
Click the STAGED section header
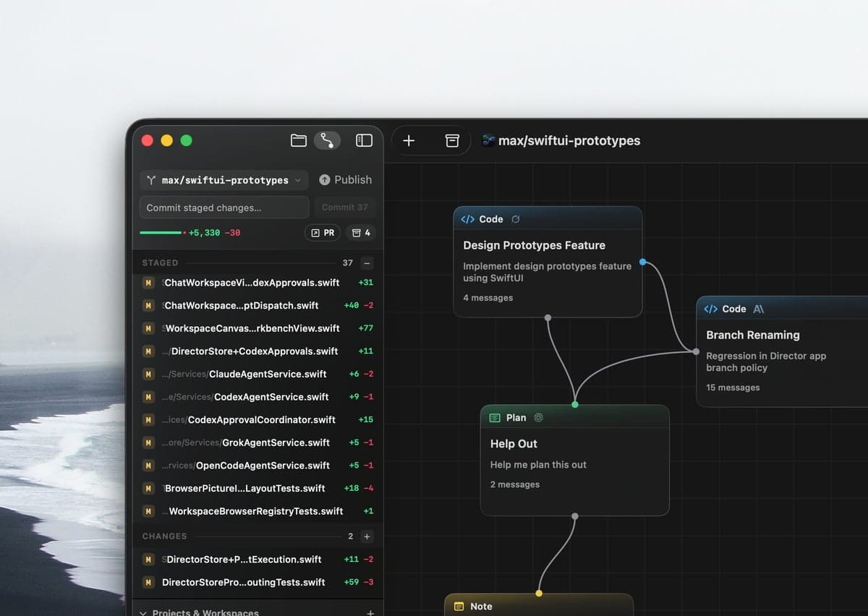(x=160, y=263)
